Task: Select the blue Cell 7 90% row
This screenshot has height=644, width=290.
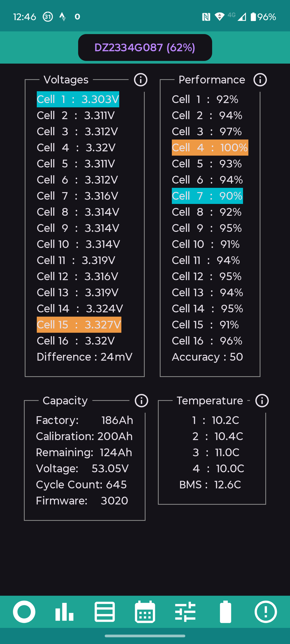Action: (x=207, y=196)
